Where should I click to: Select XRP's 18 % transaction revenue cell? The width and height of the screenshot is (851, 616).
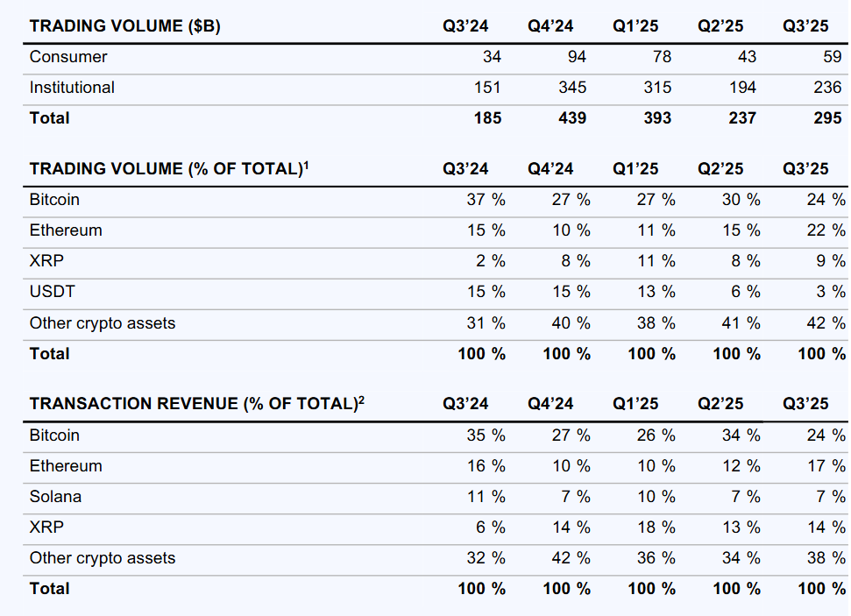656,527
